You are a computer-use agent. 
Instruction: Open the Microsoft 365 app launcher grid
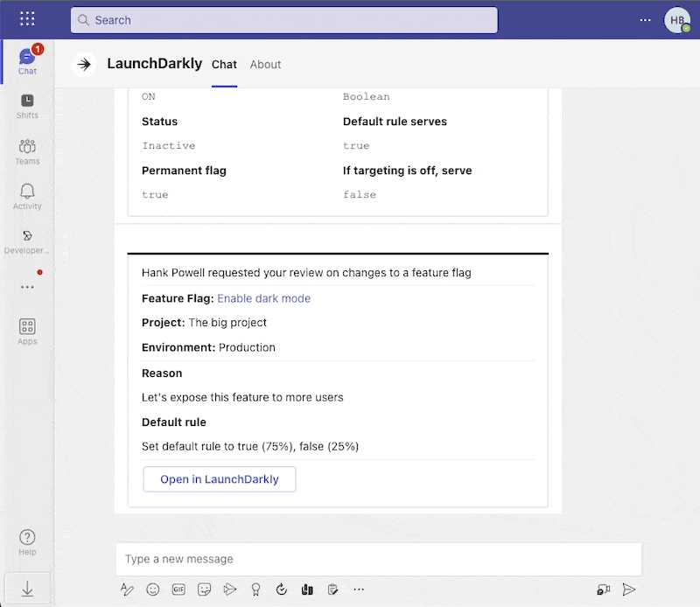(27, 19)
